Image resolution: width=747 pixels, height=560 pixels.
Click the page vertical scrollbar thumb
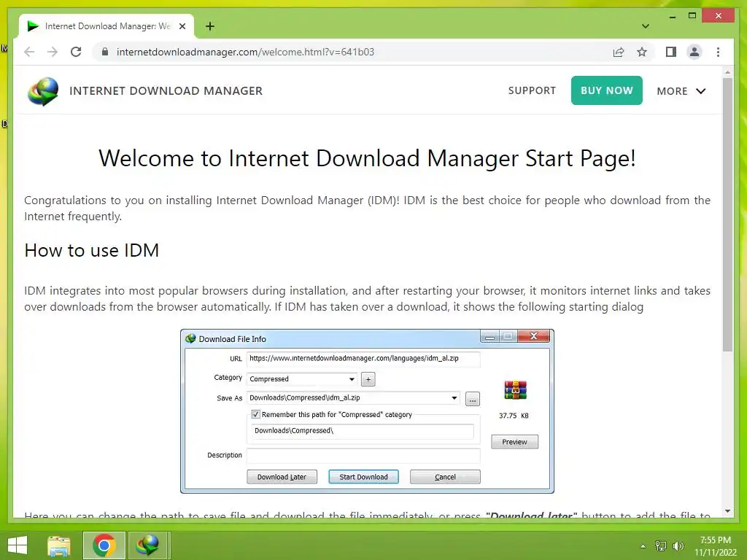click(x=727, y=214)
